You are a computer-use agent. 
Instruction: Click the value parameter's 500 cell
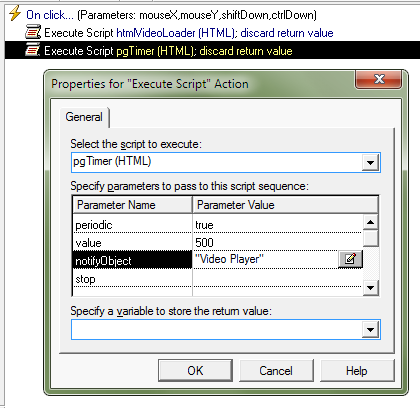[277, 242]
